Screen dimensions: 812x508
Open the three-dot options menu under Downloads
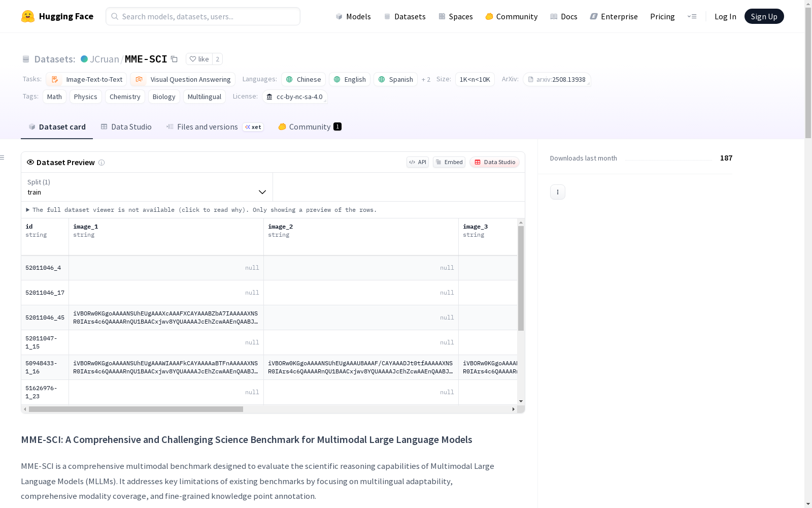558,192
